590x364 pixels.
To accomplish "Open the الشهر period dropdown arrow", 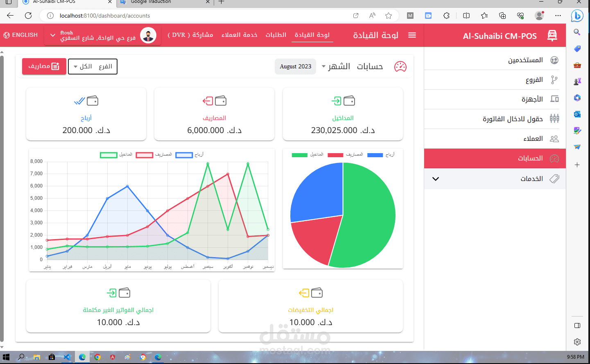I will click(323, 66).
